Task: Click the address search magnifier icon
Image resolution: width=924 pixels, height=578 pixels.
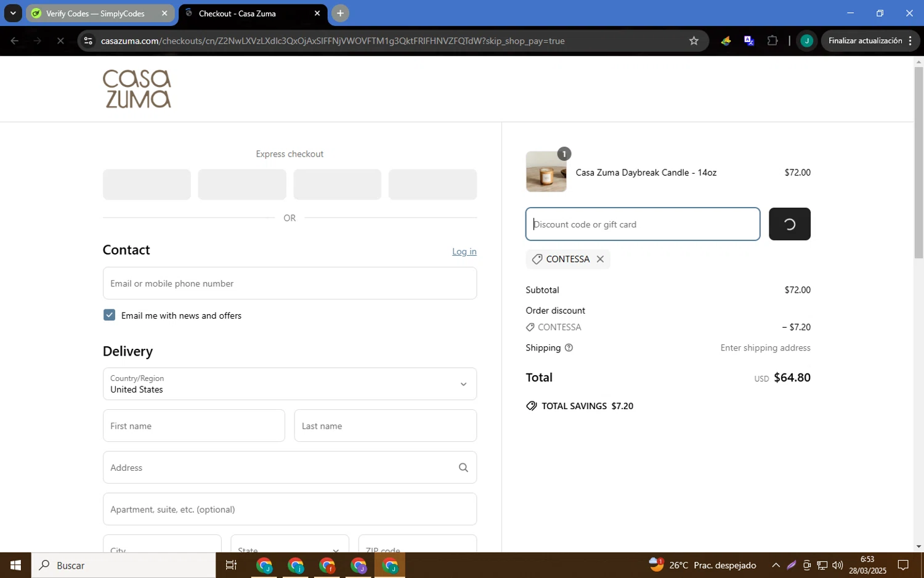Action: click(463, 468)
